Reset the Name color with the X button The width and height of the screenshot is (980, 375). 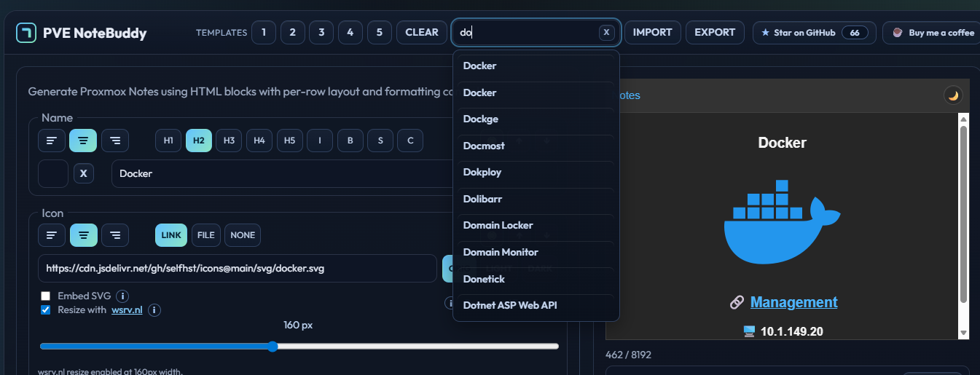click(84, 173)
